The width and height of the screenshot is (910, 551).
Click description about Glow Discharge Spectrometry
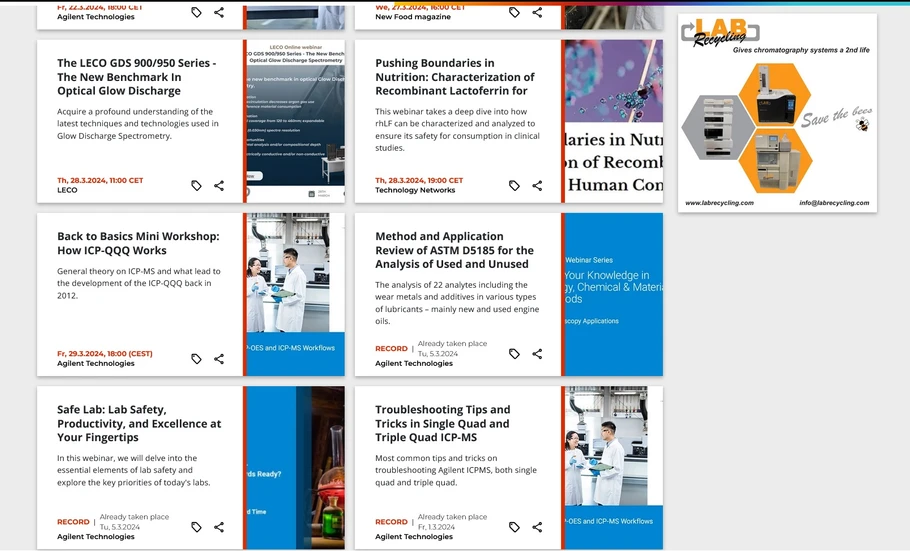(x=138, y=124)
